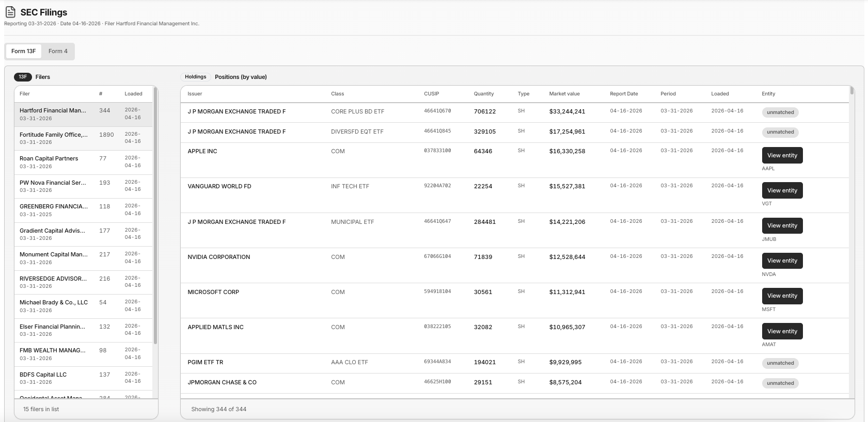Select Fortitude Family Office filer
The height and width of the screenshot is (422, 868).
(x=83, y=138)
